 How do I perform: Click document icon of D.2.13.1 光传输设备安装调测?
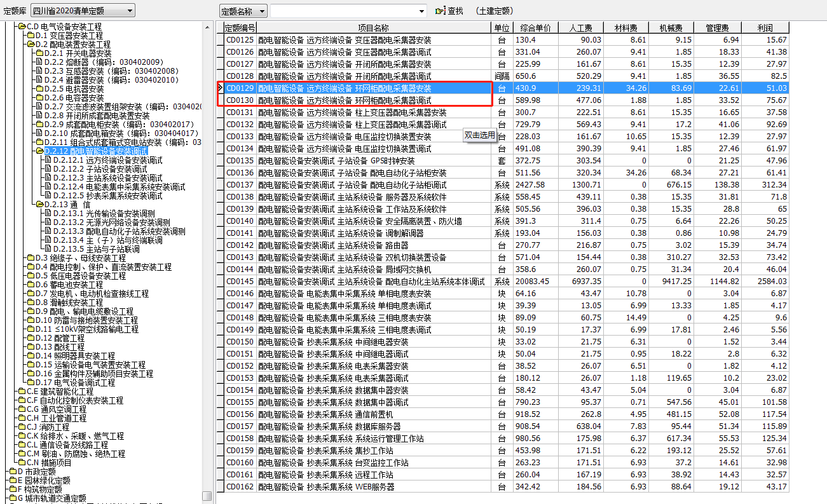coord(48,214)
